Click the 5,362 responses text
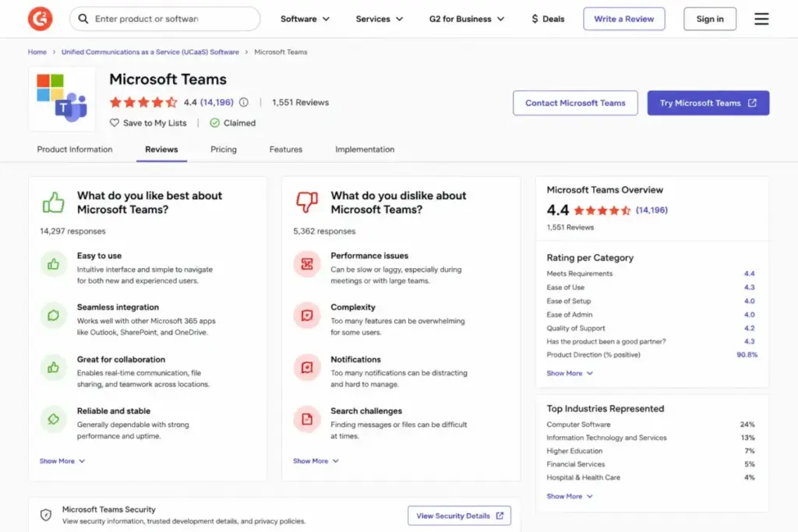The image size is (798, 532). [x=324, y=231]
